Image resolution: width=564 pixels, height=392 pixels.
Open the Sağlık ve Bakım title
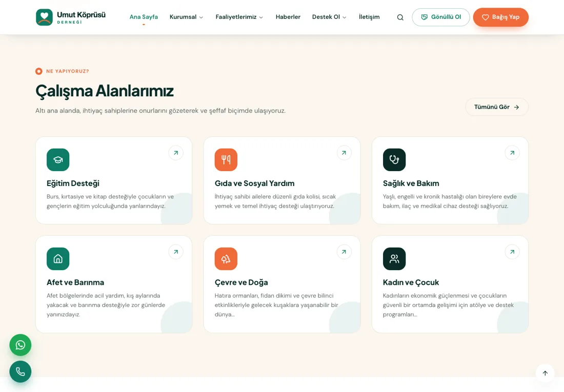tap(411, 183)
